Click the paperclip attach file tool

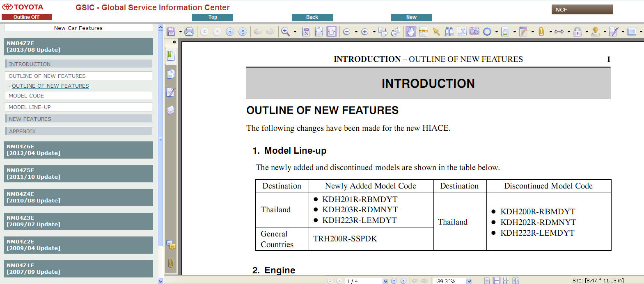pos(541,32)
